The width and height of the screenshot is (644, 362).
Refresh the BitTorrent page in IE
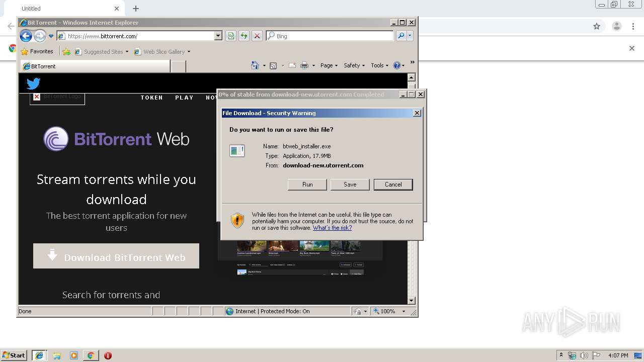244,36
